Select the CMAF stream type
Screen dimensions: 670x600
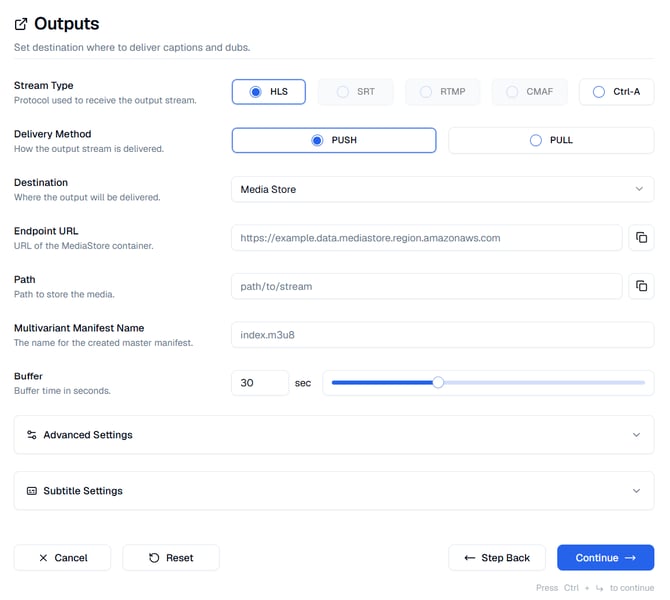(529, 92)
